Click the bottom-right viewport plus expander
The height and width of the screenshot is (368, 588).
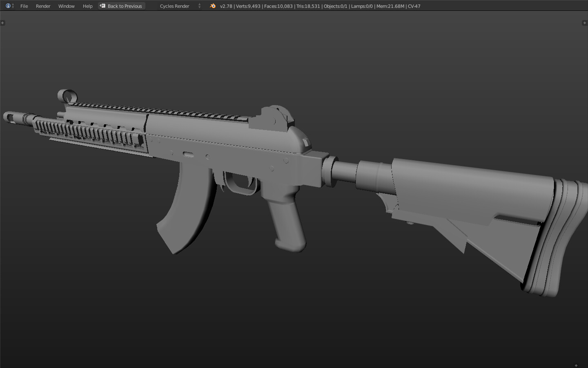576,366
